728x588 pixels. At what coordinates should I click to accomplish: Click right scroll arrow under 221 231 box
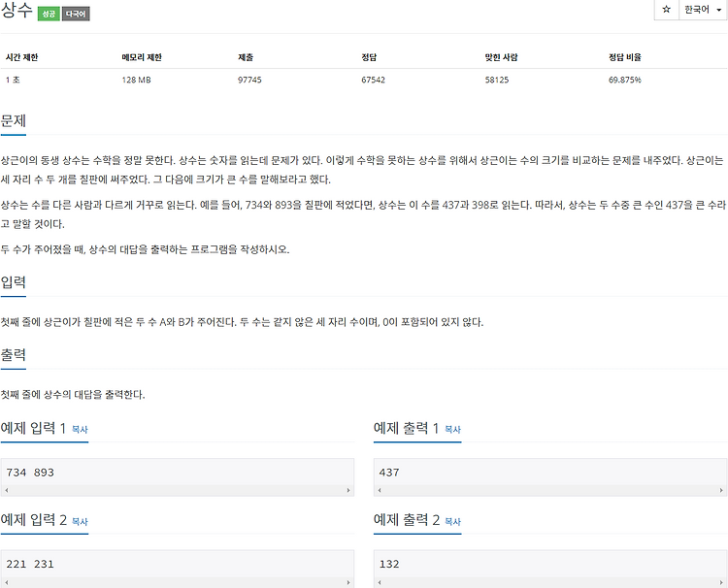(348, 582)
